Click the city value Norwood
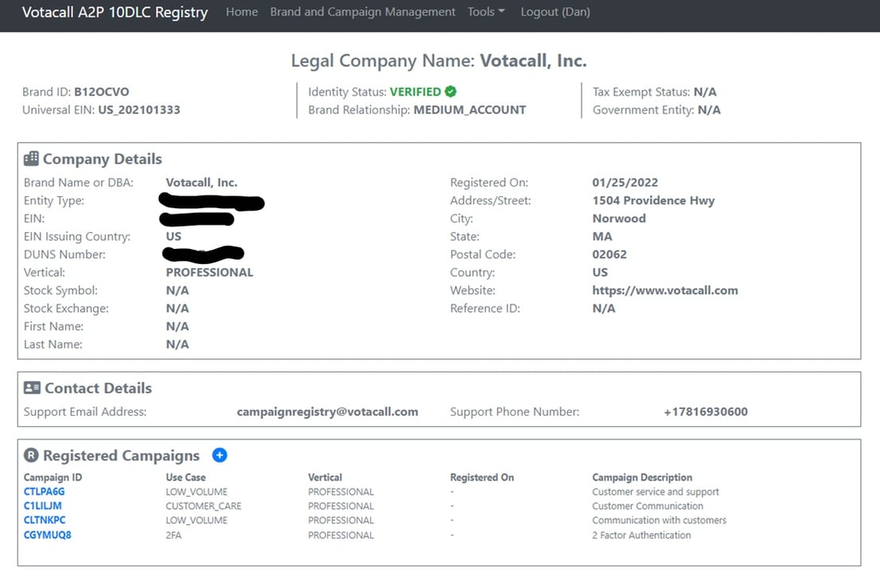The image size is (880, 588). (x=619, y=219)
